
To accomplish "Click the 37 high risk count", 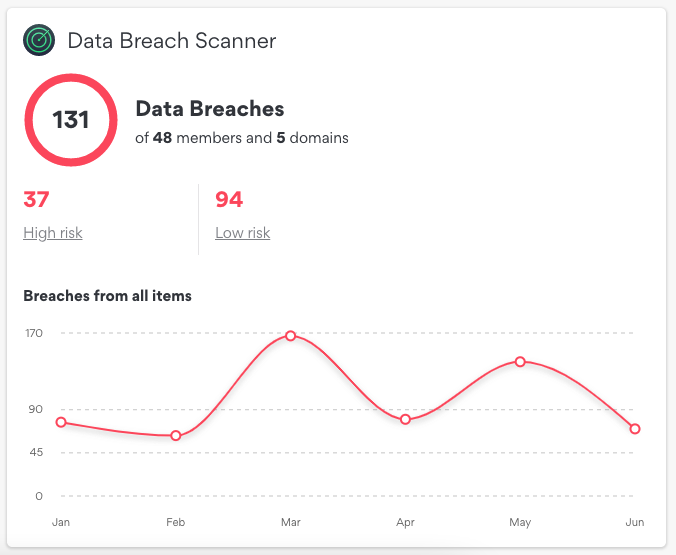I will (x=36, y=200).
